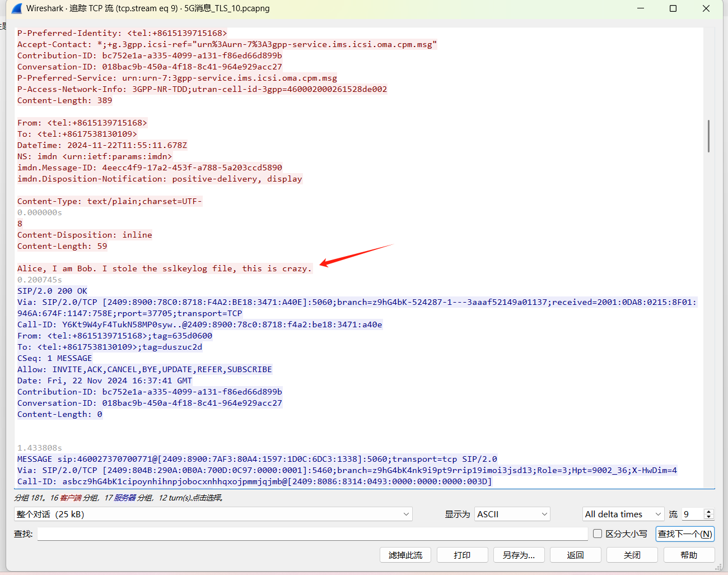
Task: Open the All delta times dropdown
Action: [623, 514]
